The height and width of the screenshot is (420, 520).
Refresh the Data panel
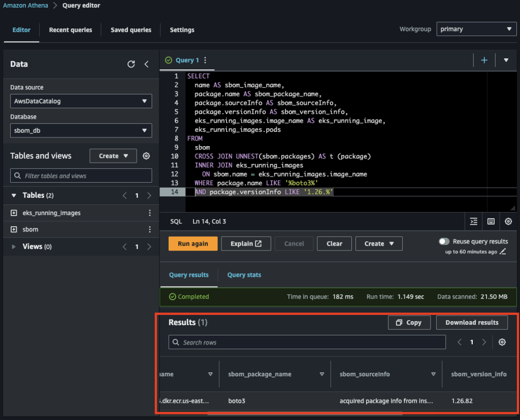click(x=132, y=64)
